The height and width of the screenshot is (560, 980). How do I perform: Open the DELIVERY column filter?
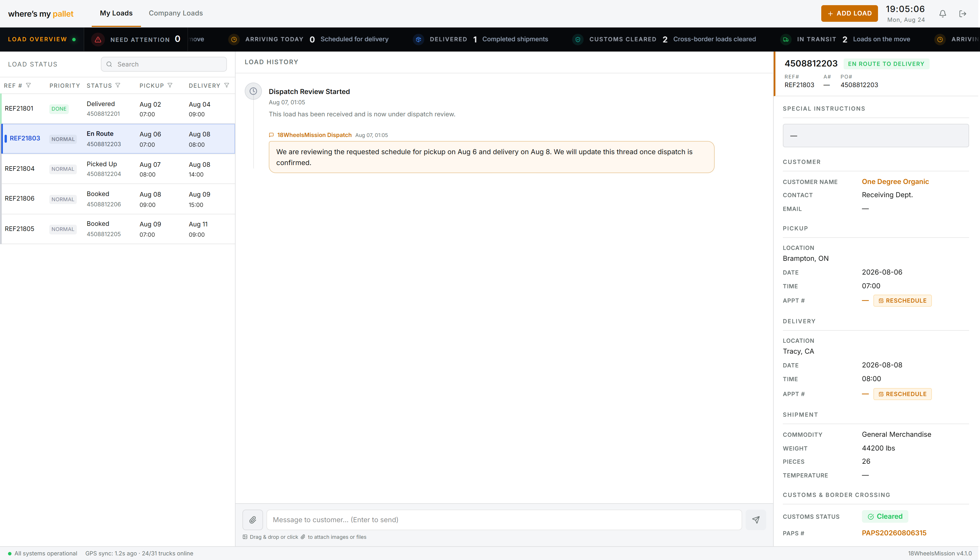(x=227, y=85)
